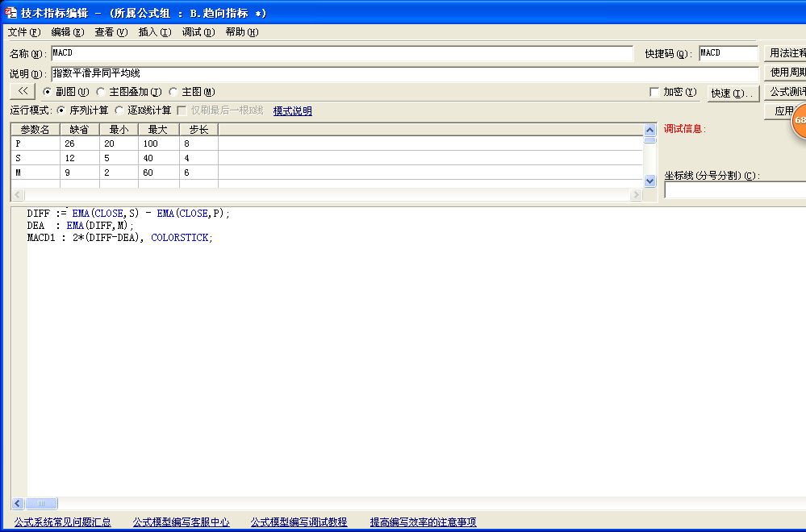Click parameter table scroll down arrow
This screenshot has width=806, height=532.
pos(649,181)
